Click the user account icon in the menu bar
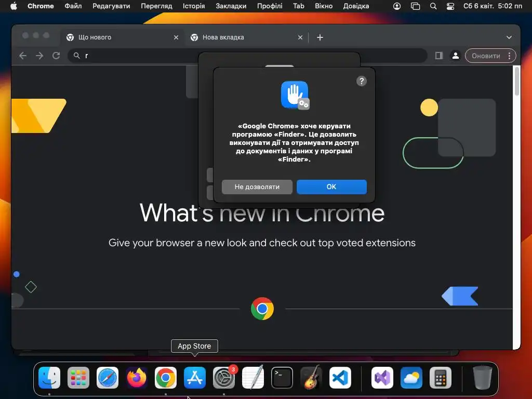 pos(397,6)
